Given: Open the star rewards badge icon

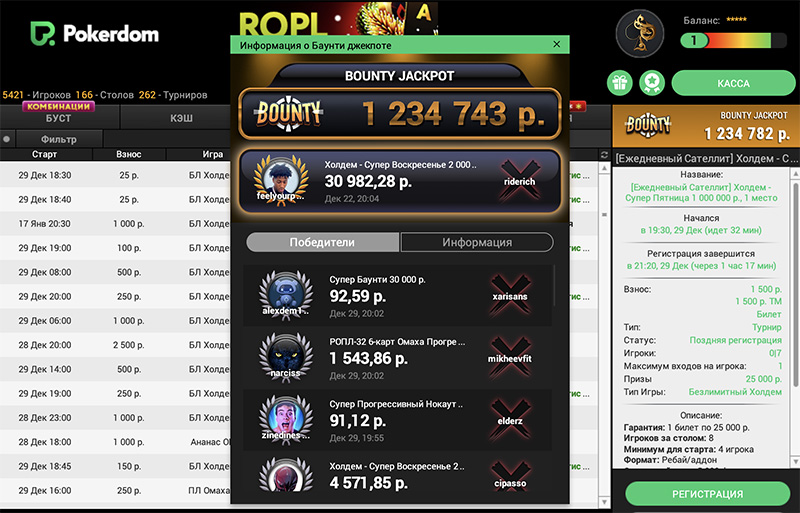Looking at the screenshot, I should [652, 83].
